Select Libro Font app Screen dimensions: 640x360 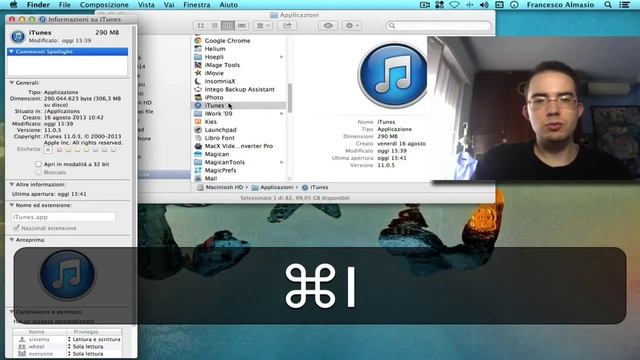(x=220, y=138)
